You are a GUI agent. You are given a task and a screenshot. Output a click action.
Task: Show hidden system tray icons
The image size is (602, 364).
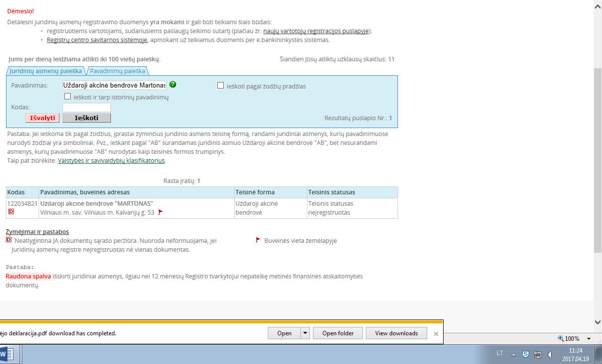pyautogui.click(x=513, y=354)
